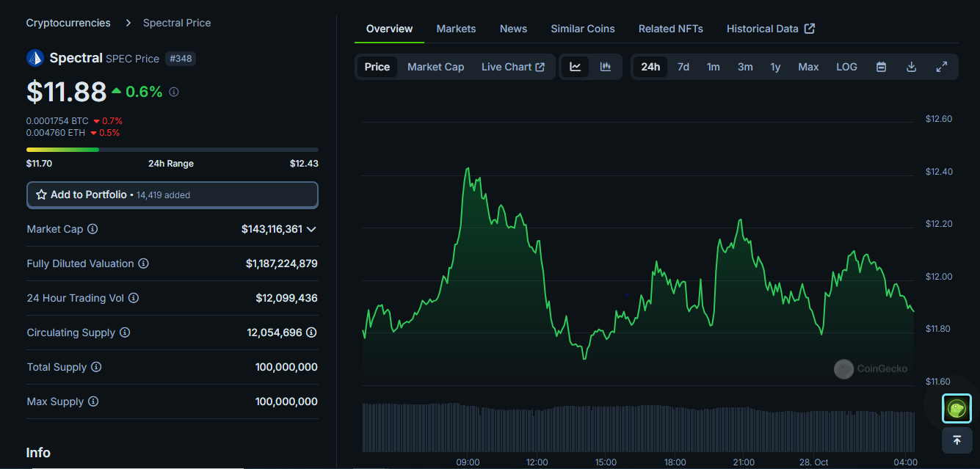980x469 pixels.
Task: Click the chart download icon
Action: 911,66
